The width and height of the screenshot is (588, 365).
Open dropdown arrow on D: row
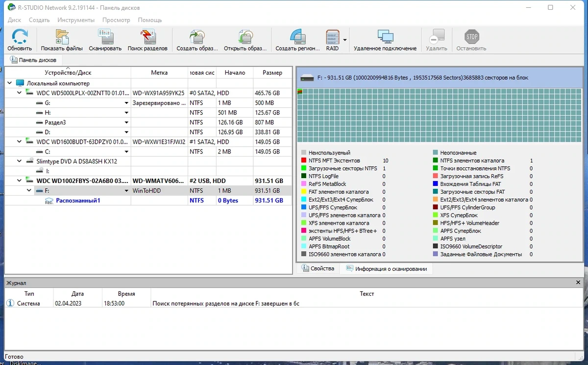126,132
